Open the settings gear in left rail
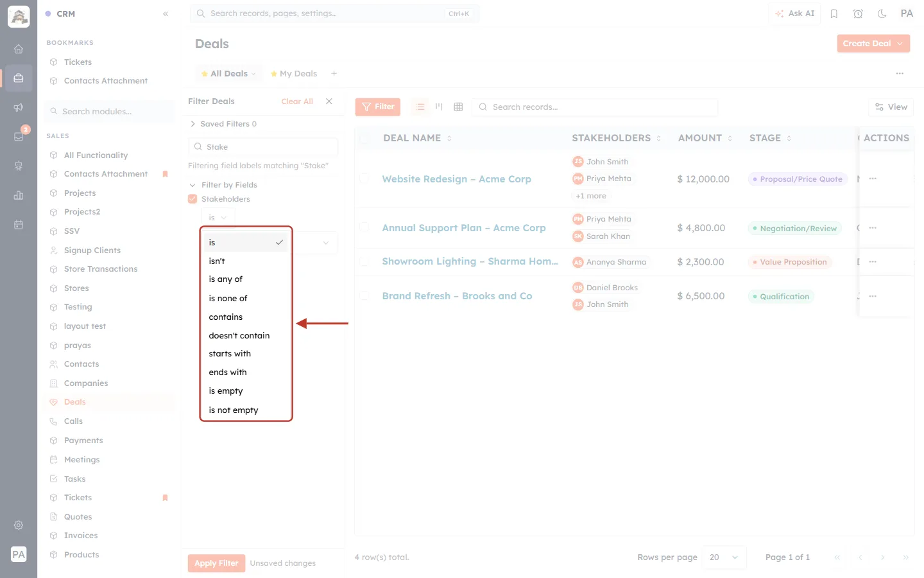 point(19,525)
